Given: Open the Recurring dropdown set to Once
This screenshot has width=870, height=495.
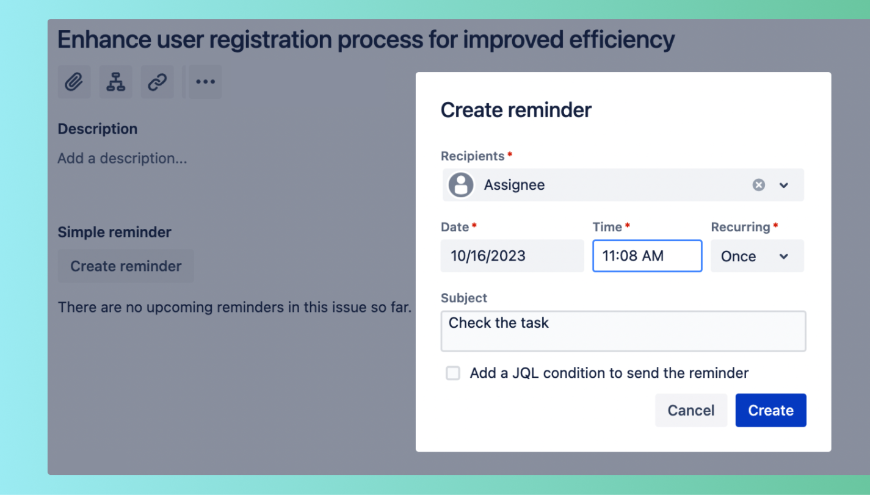Looking at the screenshot, I should pyautogui.click(x=756, y=256).
